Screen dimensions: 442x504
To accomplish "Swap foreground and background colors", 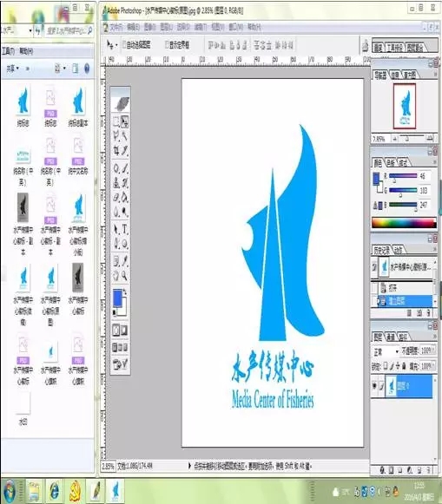I will 125,291.
